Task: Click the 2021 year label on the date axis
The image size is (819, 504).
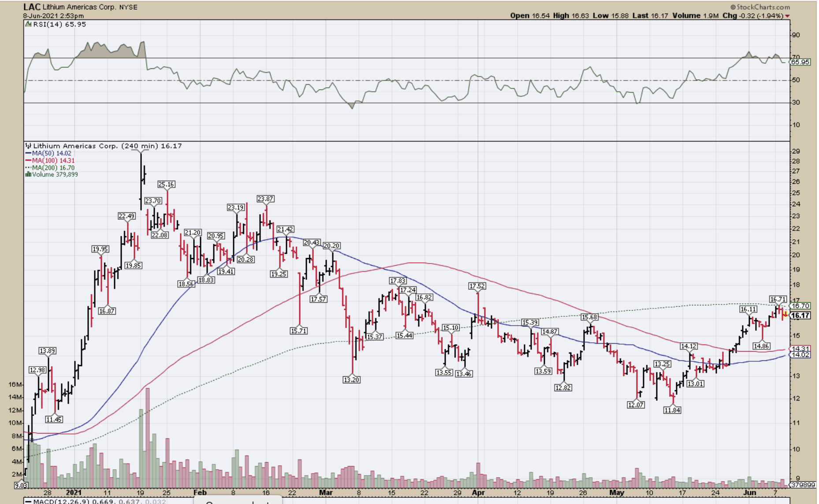Action: coord(74,493)
